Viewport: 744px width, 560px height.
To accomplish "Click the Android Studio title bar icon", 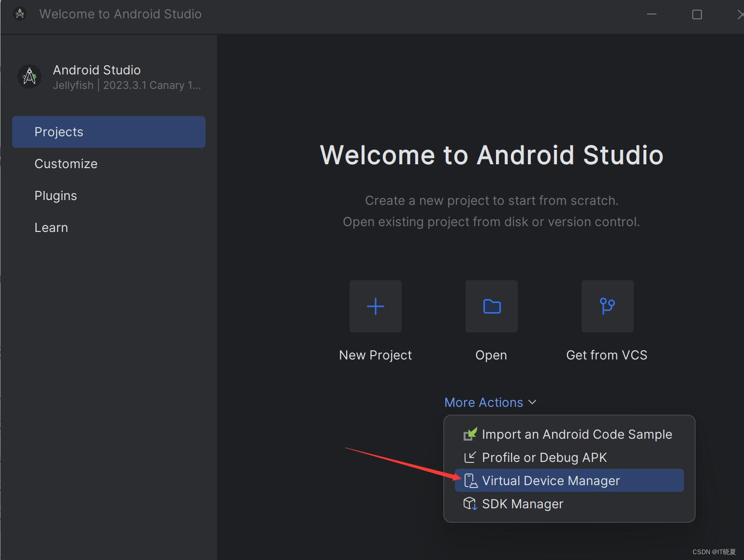I will click(x=20, y=14).
